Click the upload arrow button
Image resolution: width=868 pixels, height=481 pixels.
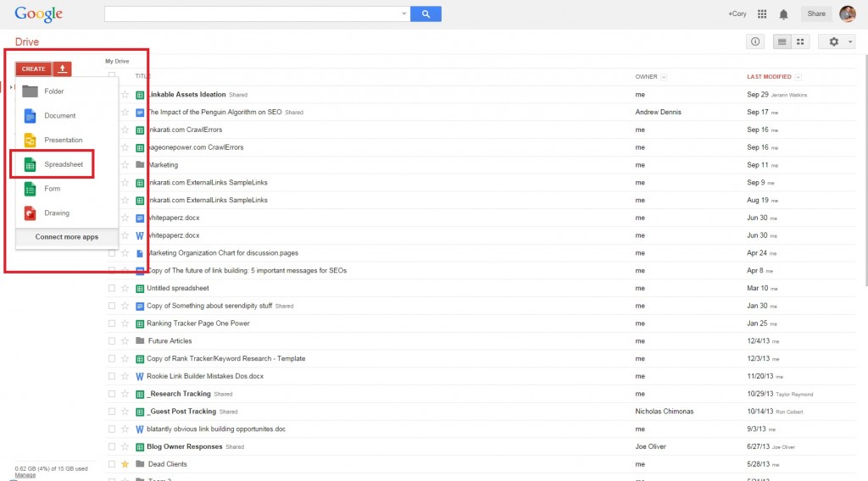[x=63, y=69]
